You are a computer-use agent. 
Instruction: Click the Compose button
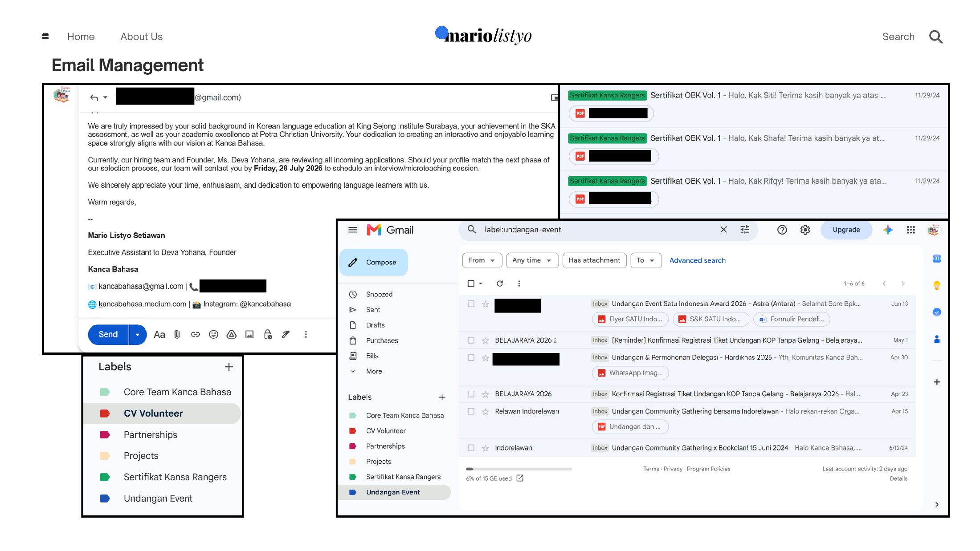pyautogui.click(x=374, y=263)
